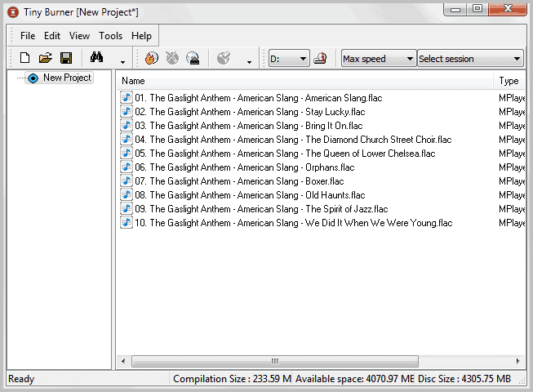Select track '05. ... The Queen of Lower Chelsea.flac'
Viewport: 533px width, 392px height.
point(285,154)
